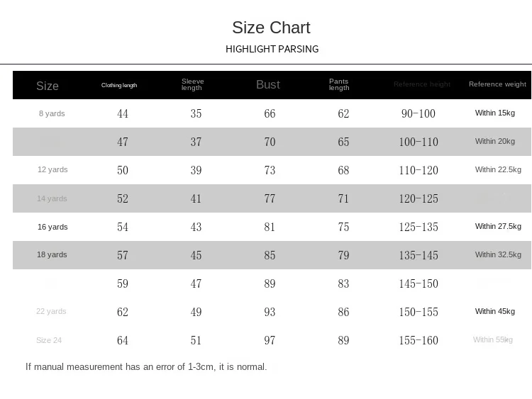Click the manual measurement error note
The image size is (532, 399).
[x=146, y=367]
